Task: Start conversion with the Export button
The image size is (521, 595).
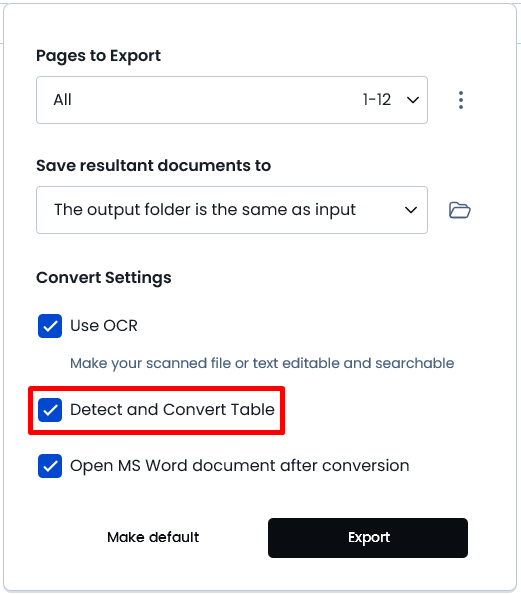Action: coord(368,538)
